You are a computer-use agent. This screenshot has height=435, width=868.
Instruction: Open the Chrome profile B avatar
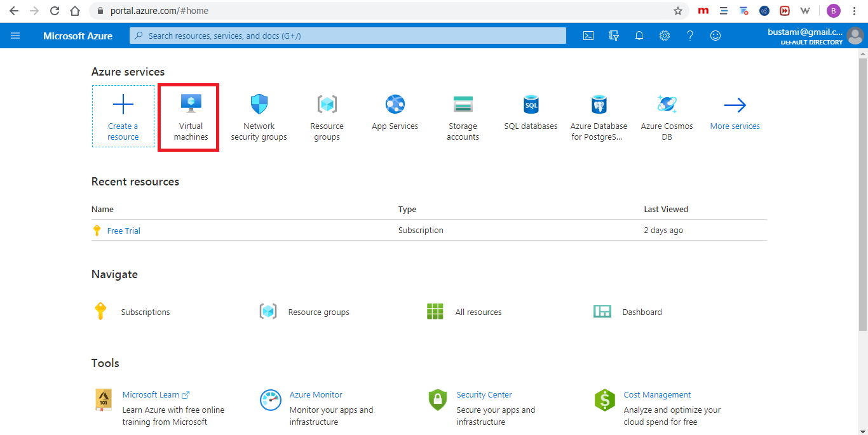pyautogui.click(x=834, y=11)
